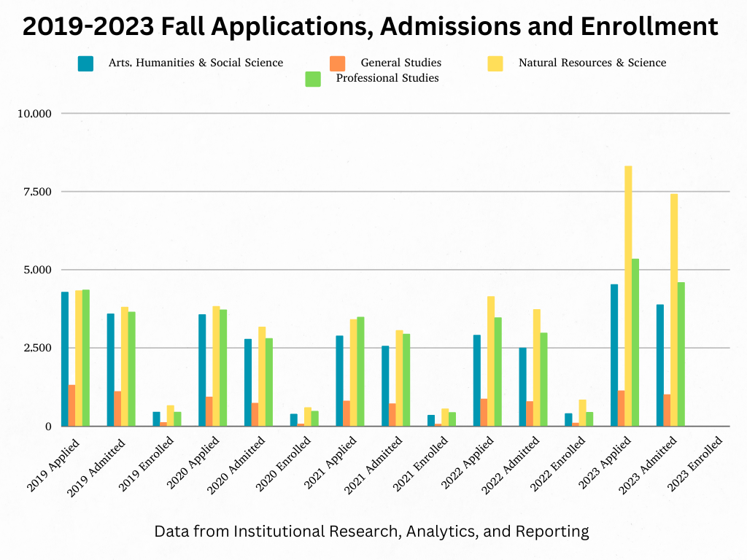Click the yellow bar for 2023 Admitted
This screenshot has width=747, height=560.
click(674, 309)
